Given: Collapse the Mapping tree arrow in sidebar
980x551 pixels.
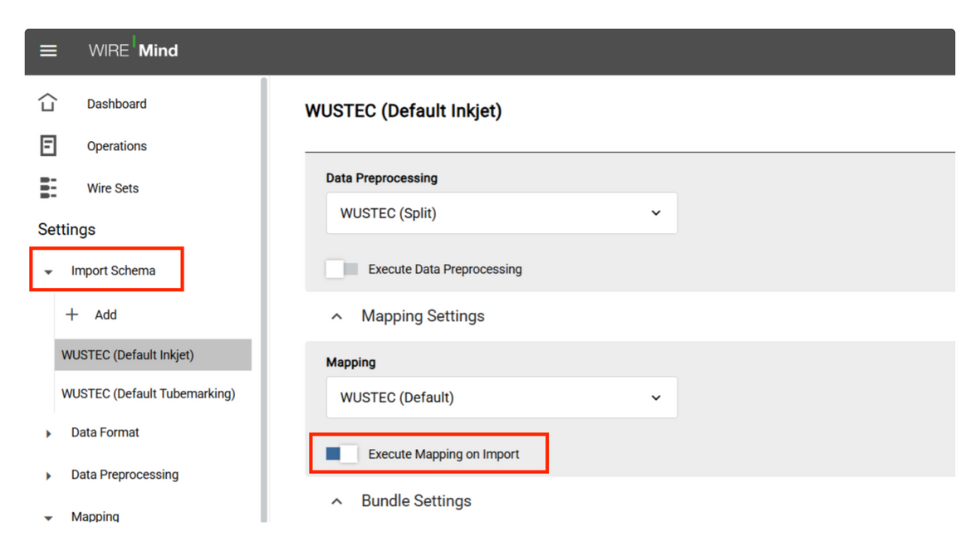Looking at the screenshot, I should [48, 518].
